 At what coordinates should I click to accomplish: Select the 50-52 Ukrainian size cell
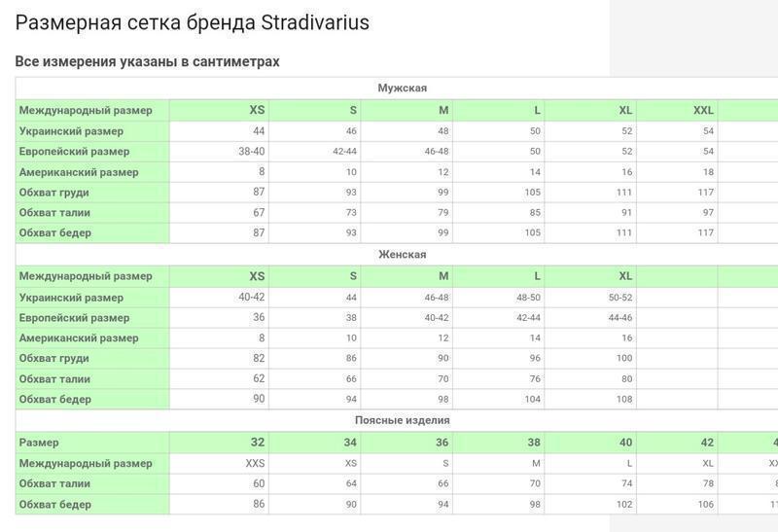click(x=620, y=298)
